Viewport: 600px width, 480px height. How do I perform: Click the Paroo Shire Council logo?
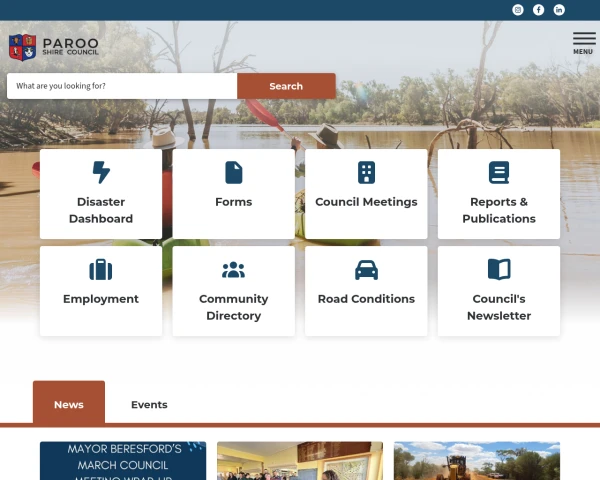(54, 47)
